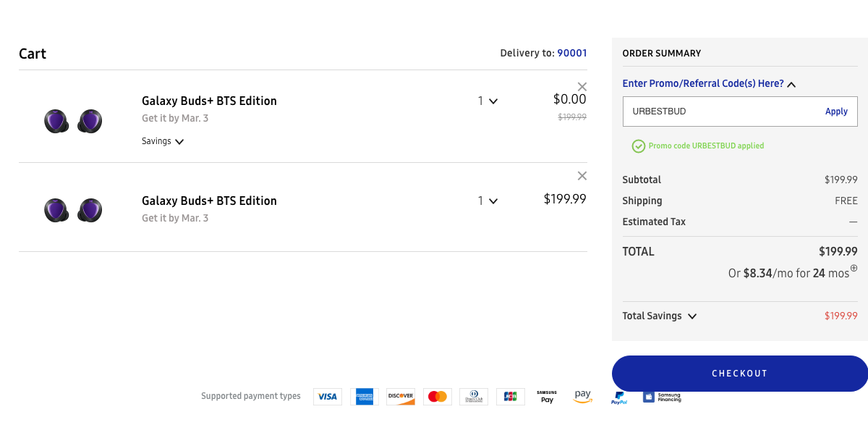The width and height of the screenshot is (868, 425).
Task: Click the American Express payment icon
Action: tap(365, 397)
